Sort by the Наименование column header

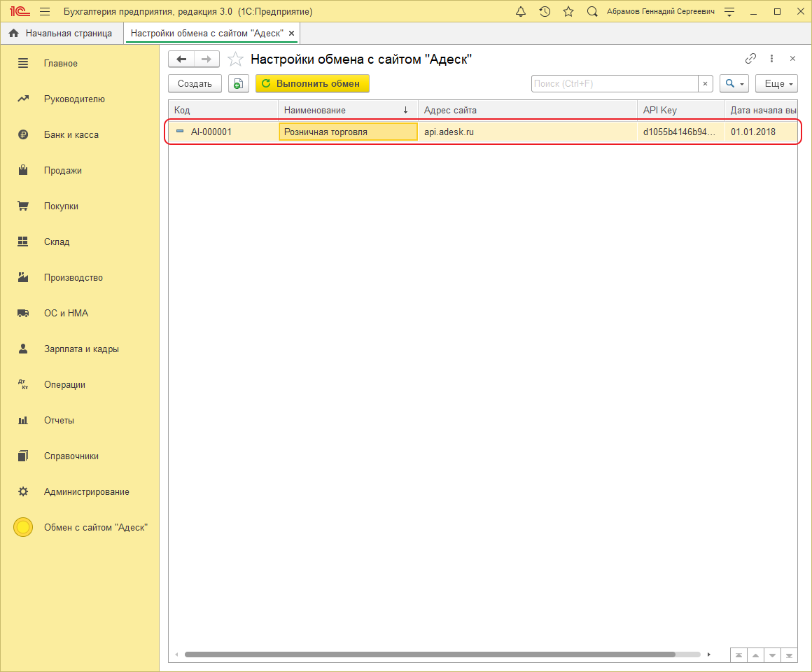(348, 111)
